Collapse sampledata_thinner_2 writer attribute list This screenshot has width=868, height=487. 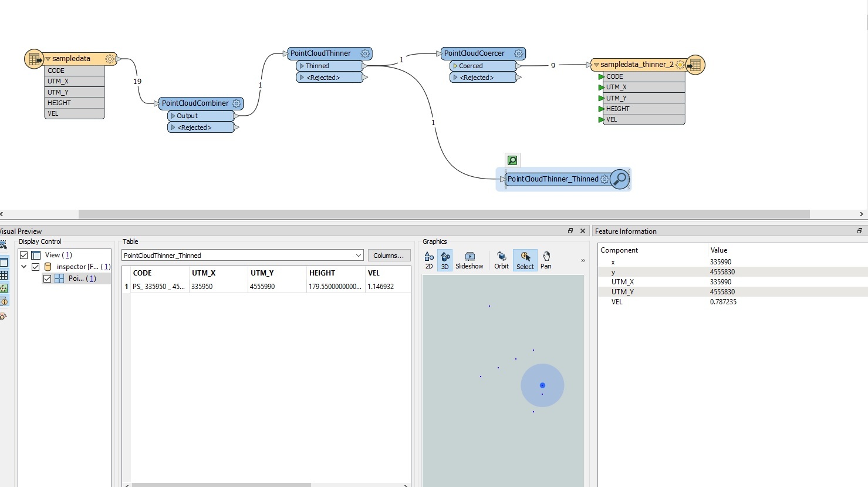pyautogui.click(x=596, y=65)
